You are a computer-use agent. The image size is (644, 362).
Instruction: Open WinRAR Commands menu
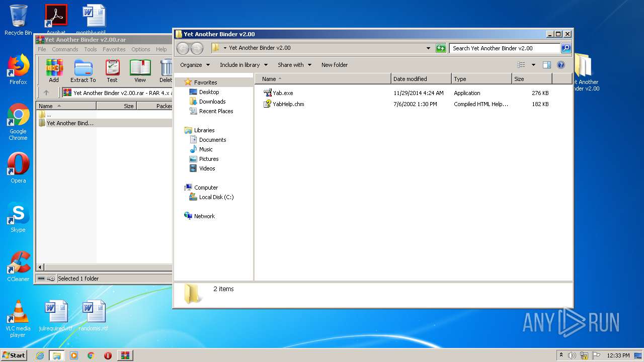click(65, 49)
